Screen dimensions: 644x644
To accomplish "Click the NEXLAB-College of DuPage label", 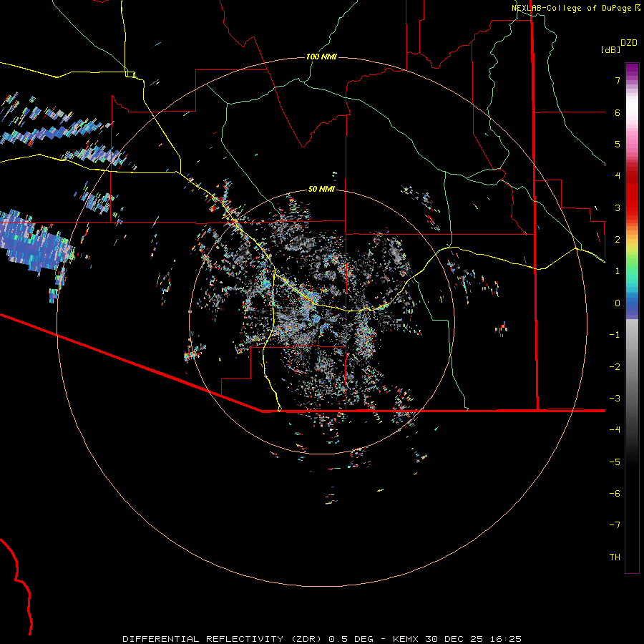I will pyautogui.click(x=571, y=8).
